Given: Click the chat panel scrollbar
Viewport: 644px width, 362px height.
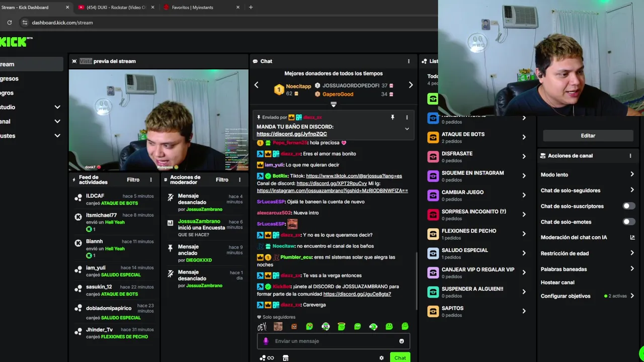Looking at the screenshot, I should click(x=417, y=281).
